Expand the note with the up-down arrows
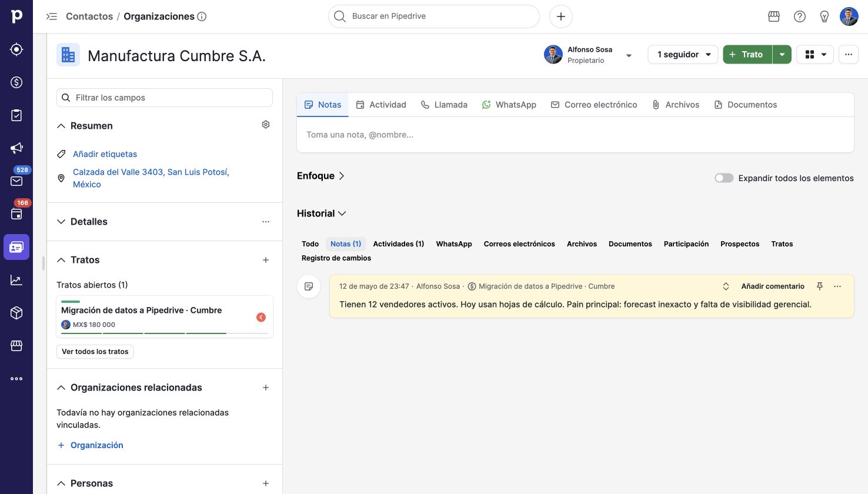Viewport: 868px width, 494px height. coord(726,286)
